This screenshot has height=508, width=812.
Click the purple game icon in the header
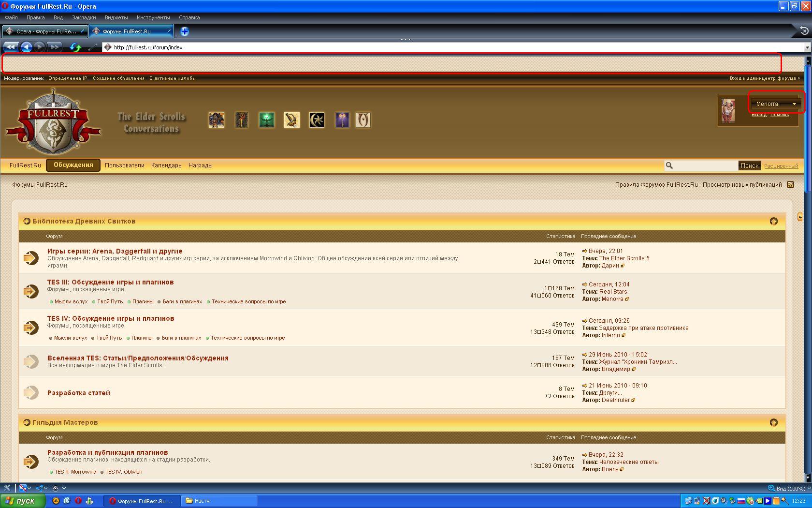coord(342,120)
